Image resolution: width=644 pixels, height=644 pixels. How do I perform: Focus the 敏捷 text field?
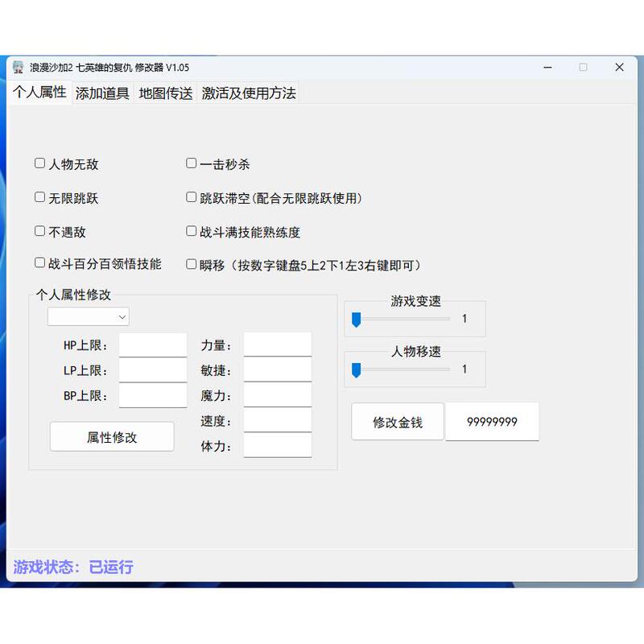click(x=278, y=369)
